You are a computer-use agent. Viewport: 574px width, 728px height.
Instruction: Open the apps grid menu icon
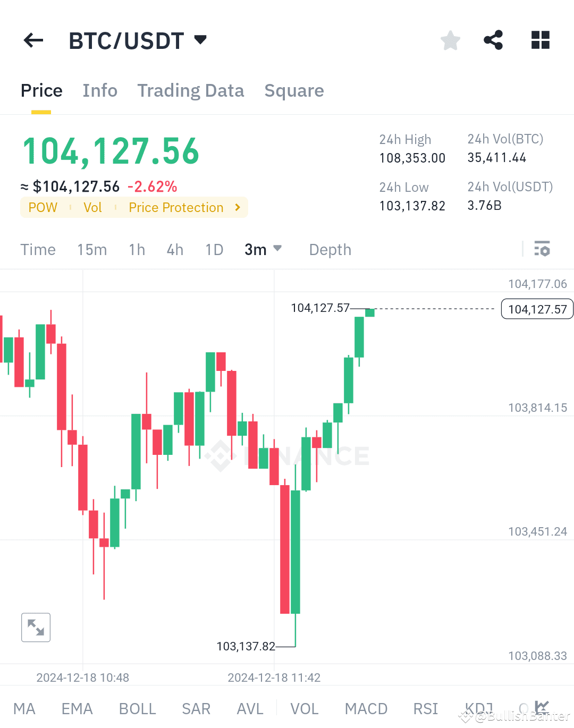pos(540,40)
